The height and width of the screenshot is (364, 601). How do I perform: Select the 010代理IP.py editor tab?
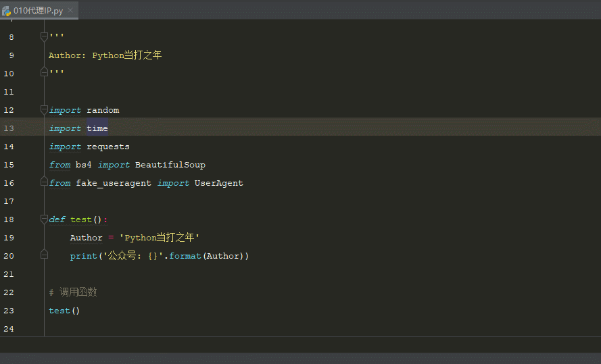[x=39, y=10]
